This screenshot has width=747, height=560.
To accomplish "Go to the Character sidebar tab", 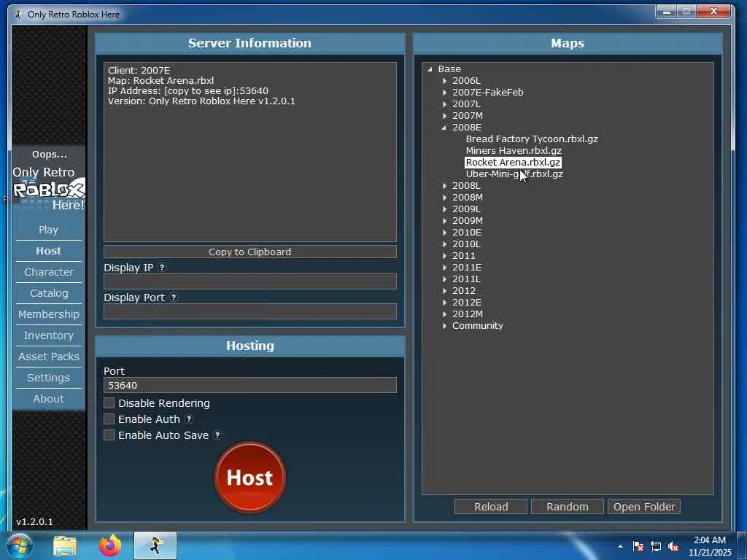I will coord(49,272).
